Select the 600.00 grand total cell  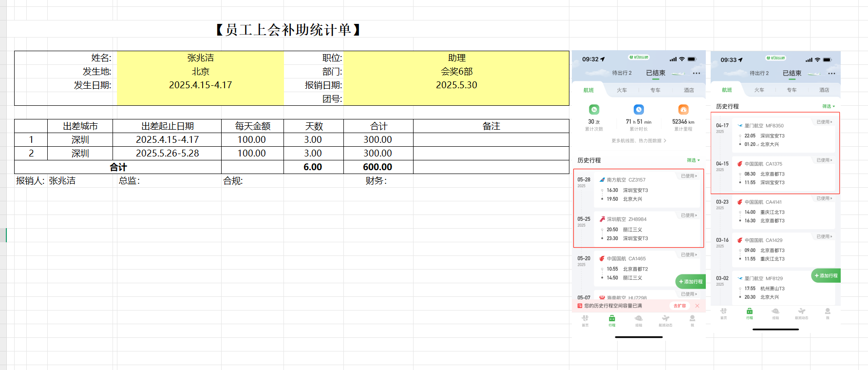(x=378, y=167)
